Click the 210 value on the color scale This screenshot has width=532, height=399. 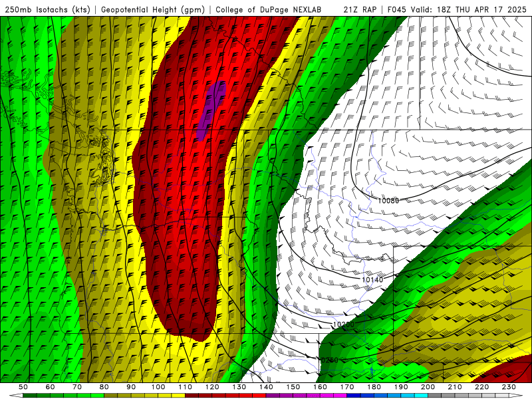tap(455, 387)
